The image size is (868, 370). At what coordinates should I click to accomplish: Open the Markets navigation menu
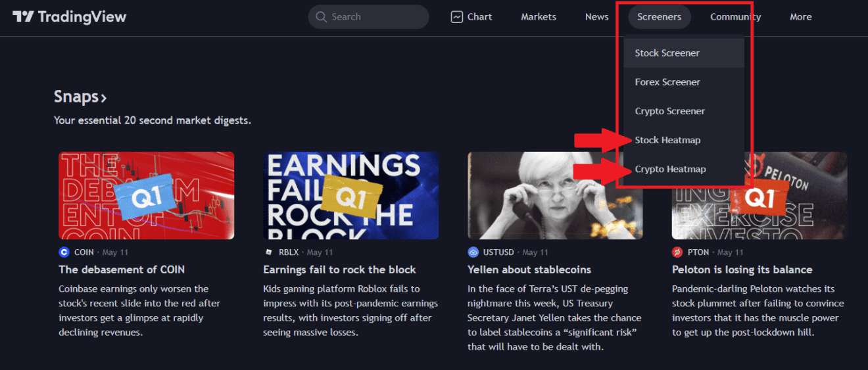538,17
